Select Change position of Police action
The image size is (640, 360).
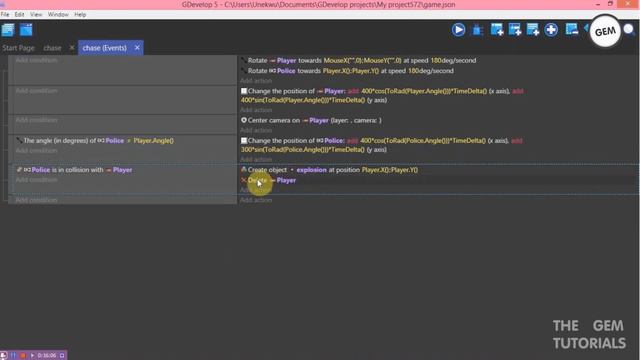(x=382, y=145)
